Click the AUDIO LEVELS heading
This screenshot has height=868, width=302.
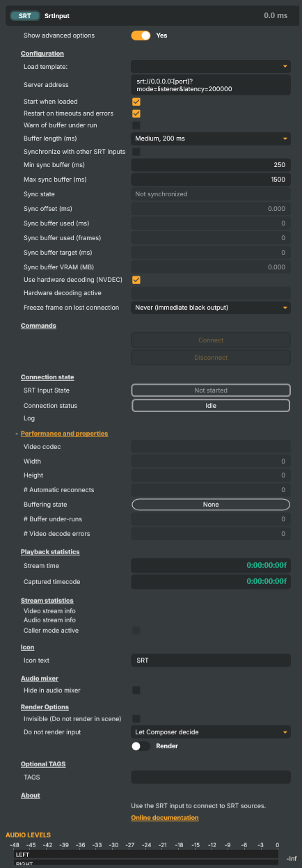tap(28, 835)
